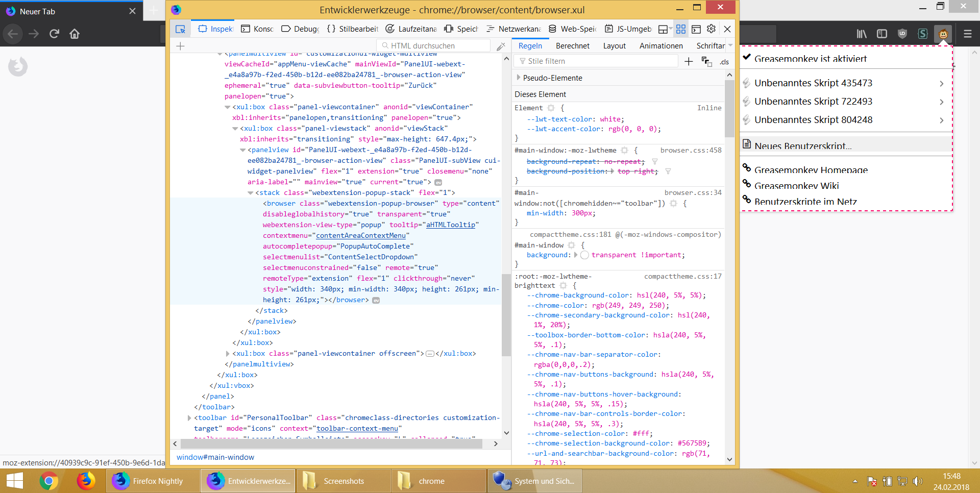Screen dimensions: 980x493
Task: Open the Laufzeitanalyse panel
Action: coord(411,29)
